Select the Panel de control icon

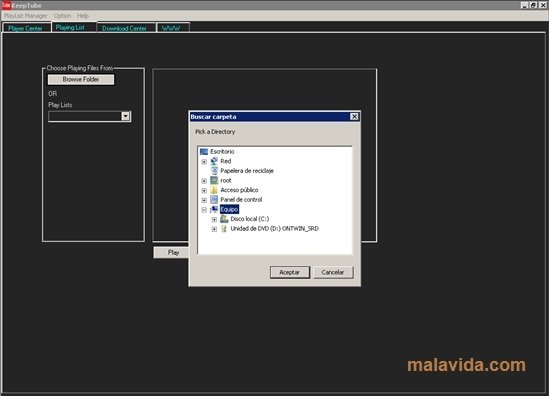pos(214,200)
